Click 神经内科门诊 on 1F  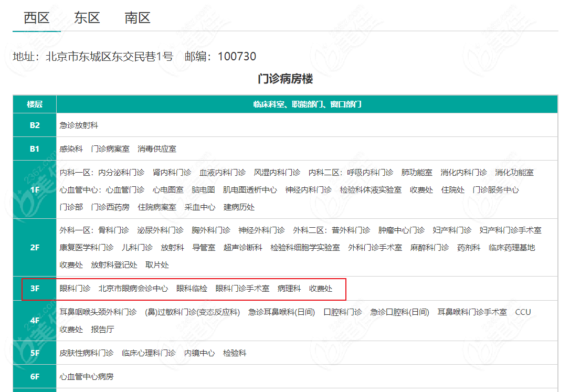(309, 190)
